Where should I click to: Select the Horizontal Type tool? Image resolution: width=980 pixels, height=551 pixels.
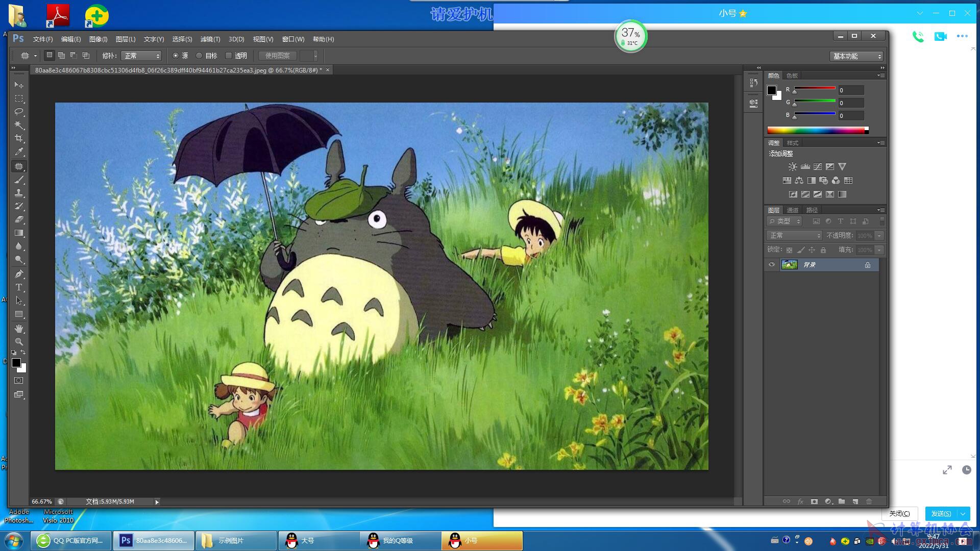(x=19, y=287)
